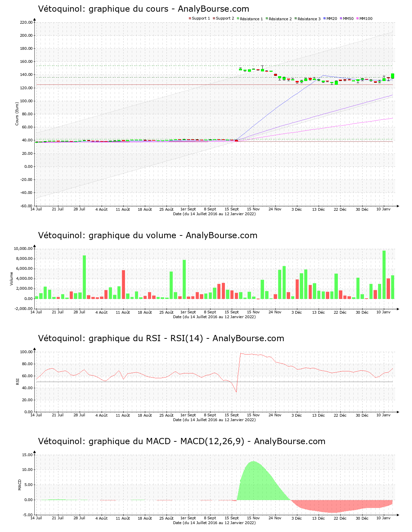Click the MM100 legend color swatch
Image resolution: width=412 pixels, height=532 pixels.
point(357,19)
